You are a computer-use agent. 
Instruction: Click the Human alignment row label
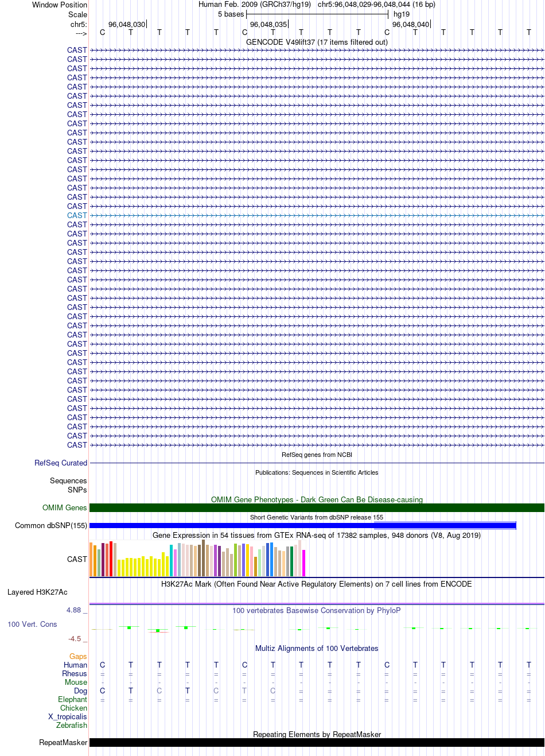(75, 665)
